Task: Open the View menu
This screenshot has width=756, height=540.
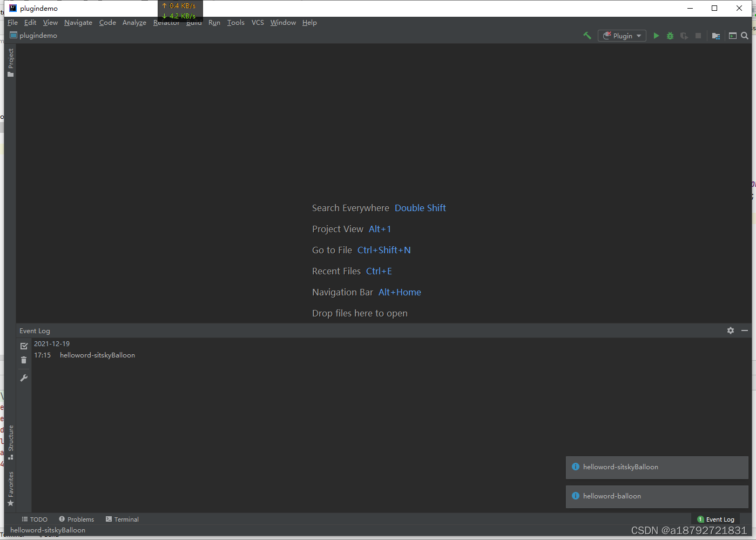Action: tap(50, 23)
